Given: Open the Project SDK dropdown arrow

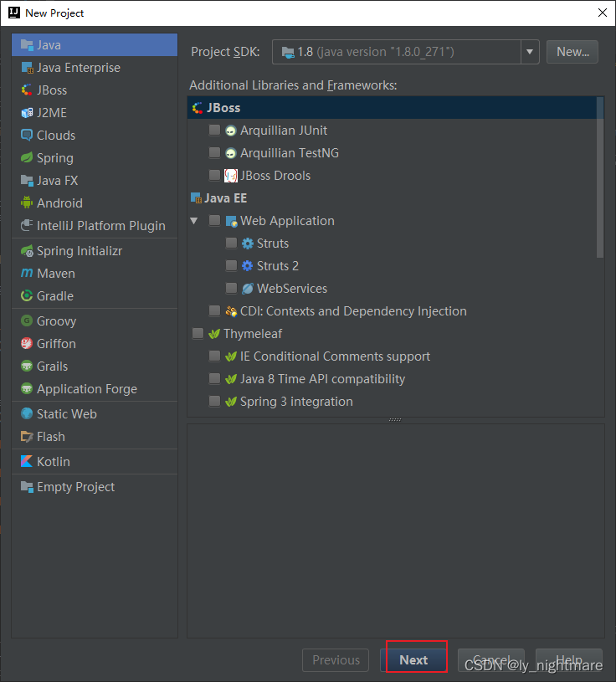Looking at the screenshot, I should (530, 52).
